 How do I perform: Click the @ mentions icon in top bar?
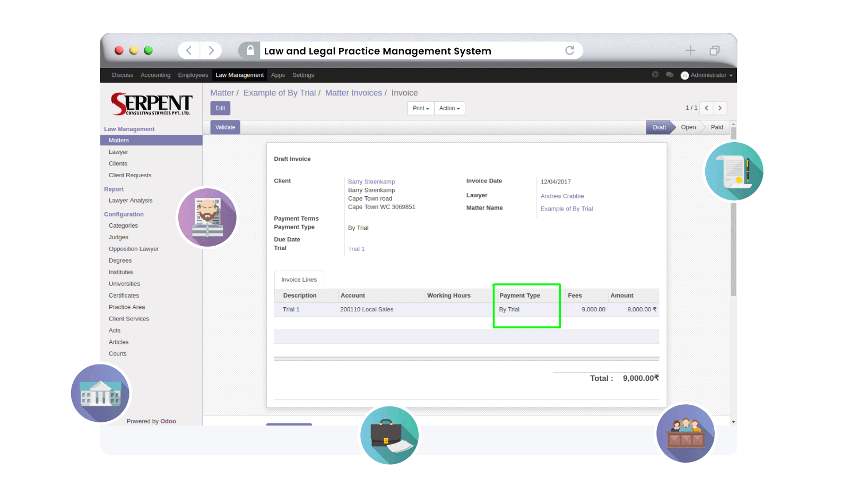coord(655,75)
